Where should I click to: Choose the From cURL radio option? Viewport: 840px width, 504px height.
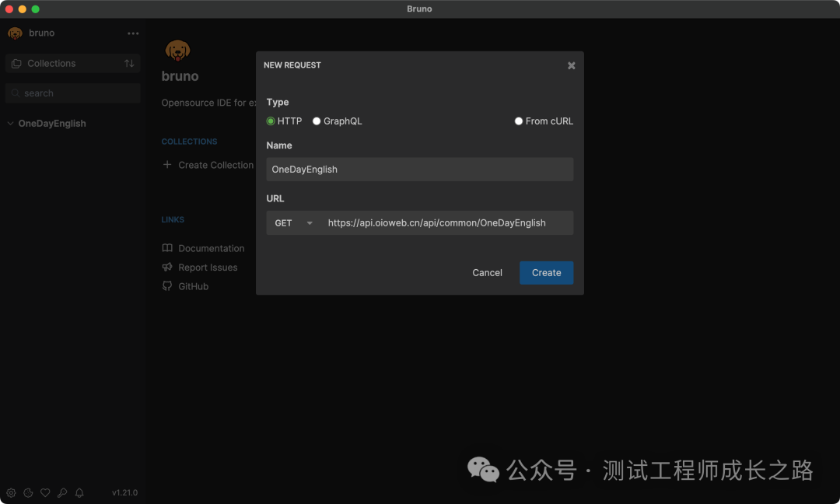click(x=519, y=121)
